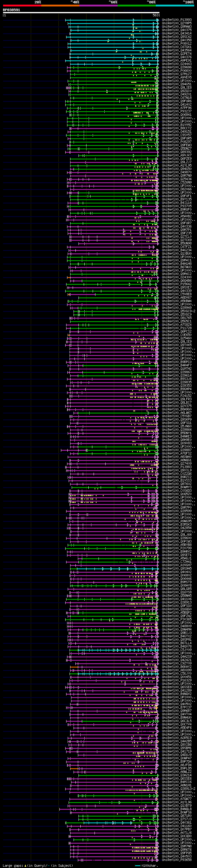Select the UniRef100_Q9SC42 label

pyautogui.click(x=177, y=37)
